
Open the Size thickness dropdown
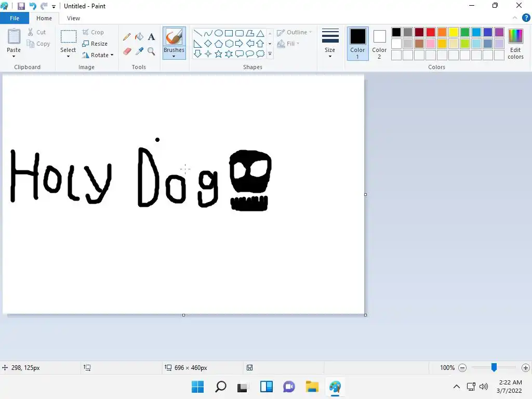point(330,44)
